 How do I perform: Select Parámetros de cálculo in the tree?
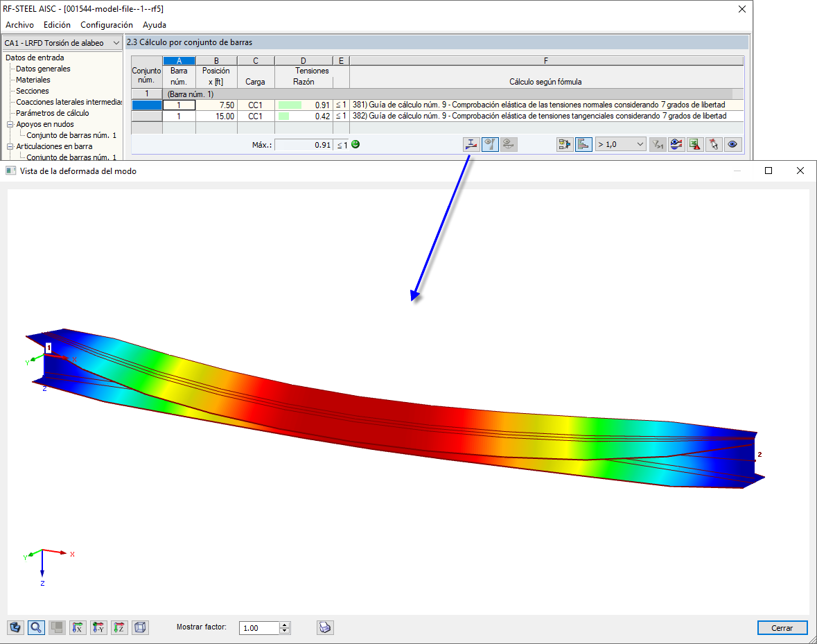[x=52, y=113]
